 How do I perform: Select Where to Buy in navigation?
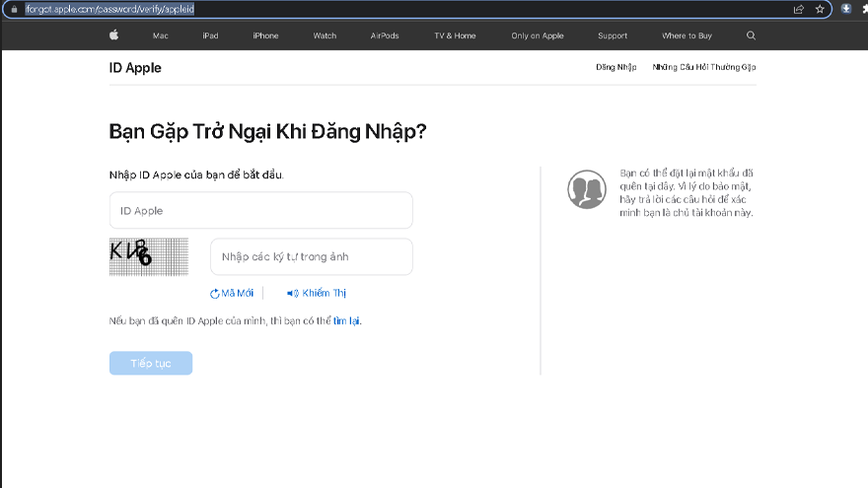[x=687, y=35]
